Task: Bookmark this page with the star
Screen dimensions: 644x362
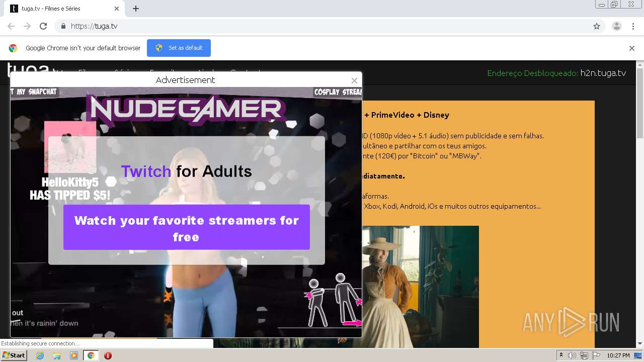Action: pyautogui.click(x=597, y=26)
